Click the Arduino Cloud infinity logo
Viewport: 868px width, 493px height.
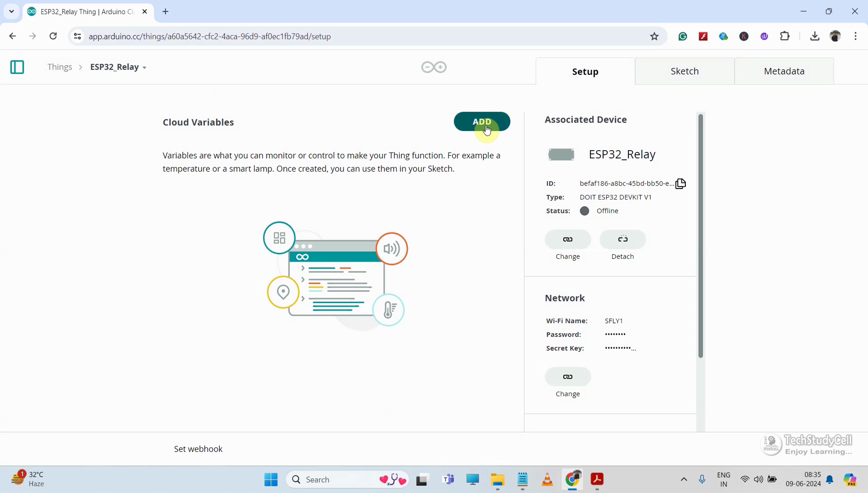(434, 67)
